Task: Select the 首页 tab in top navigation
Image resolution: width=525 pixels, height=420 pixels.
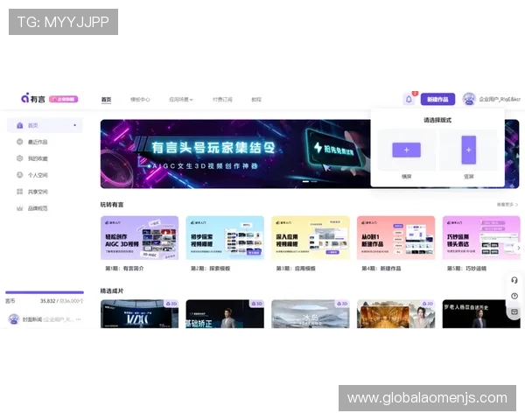Action: (x=106, y=100)
